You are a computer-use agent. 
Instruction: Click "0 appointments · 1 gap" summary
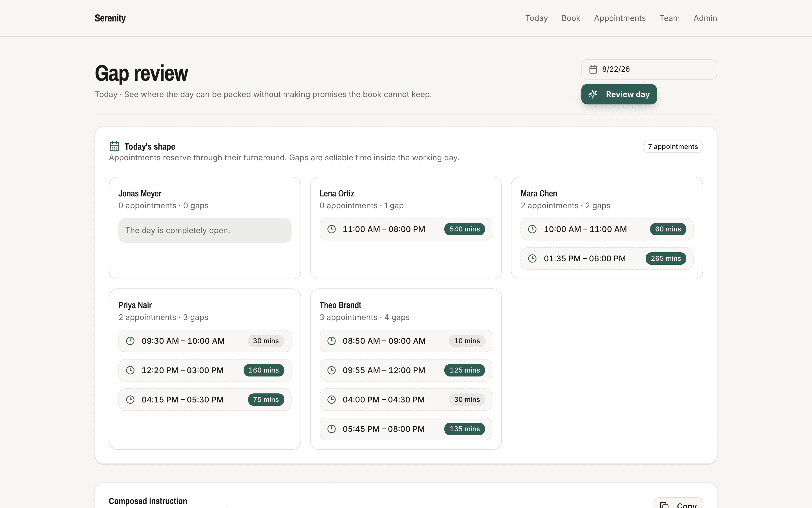(362, 206)
